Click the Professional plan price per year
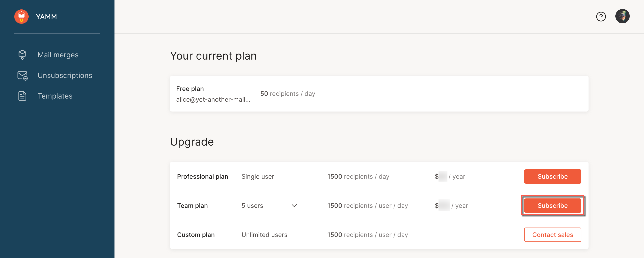This screenshot has width=644, height=258. (x=450, y=177)
